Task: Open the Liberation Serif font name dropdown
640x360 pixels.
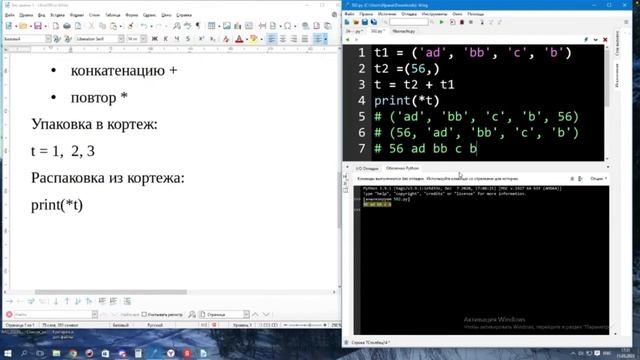Action: (x=121, y=39)
